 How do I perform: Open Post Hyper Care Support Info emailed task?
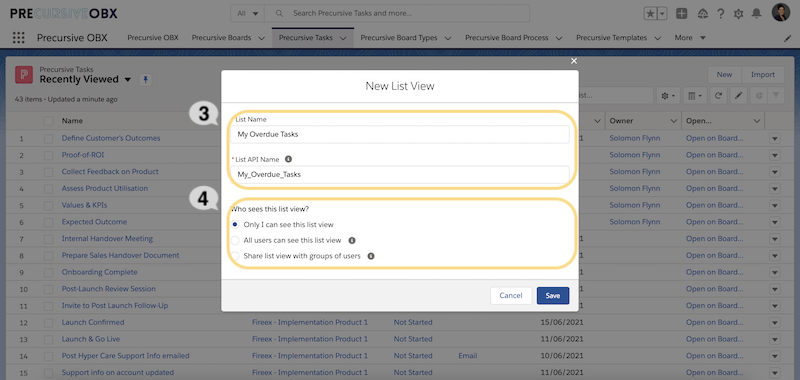(126, 356)
